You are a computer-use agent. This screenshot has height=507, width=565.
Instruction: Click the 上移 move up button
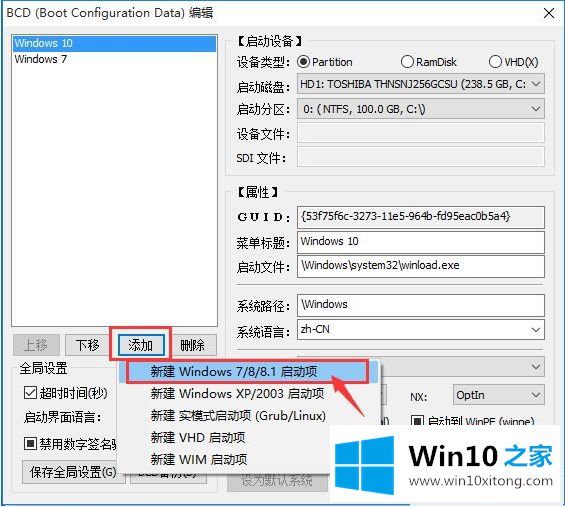pyautogui.click(x=36, y=345)
